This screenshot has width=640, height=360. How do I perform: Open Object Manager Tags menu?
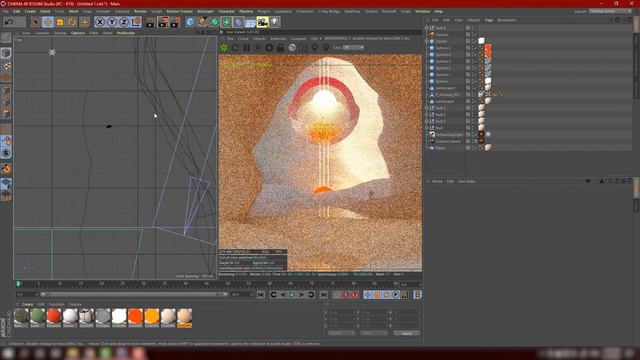pyautogui.click(x=489, y=20)
